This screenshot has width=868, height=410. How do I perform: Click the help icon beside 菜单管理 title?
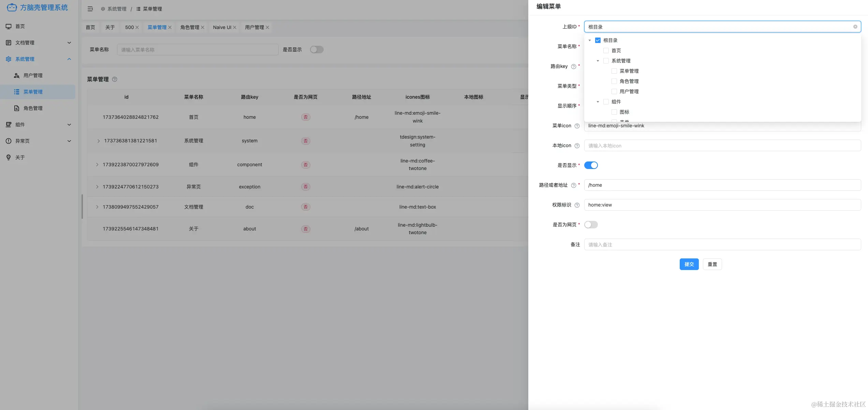coord(115,79)
